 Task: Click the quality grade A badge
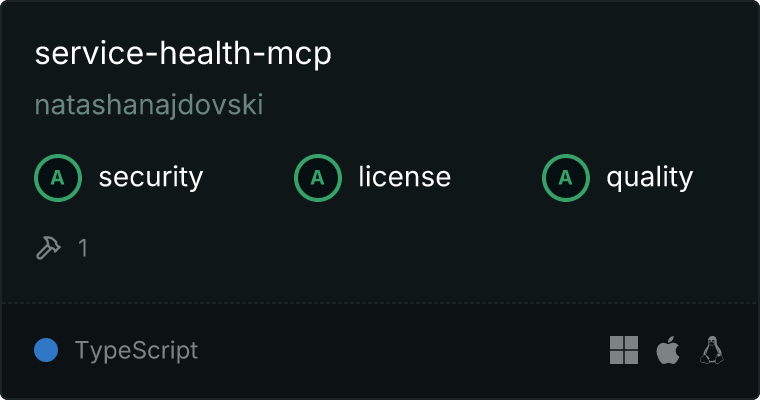tap(566, 178)
